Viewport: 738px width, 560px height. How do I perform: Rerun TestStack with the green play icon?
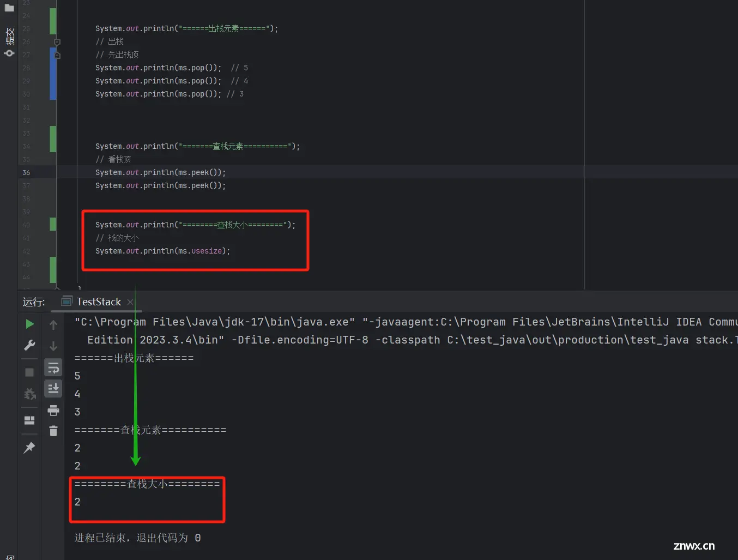(x=29, y=324)
